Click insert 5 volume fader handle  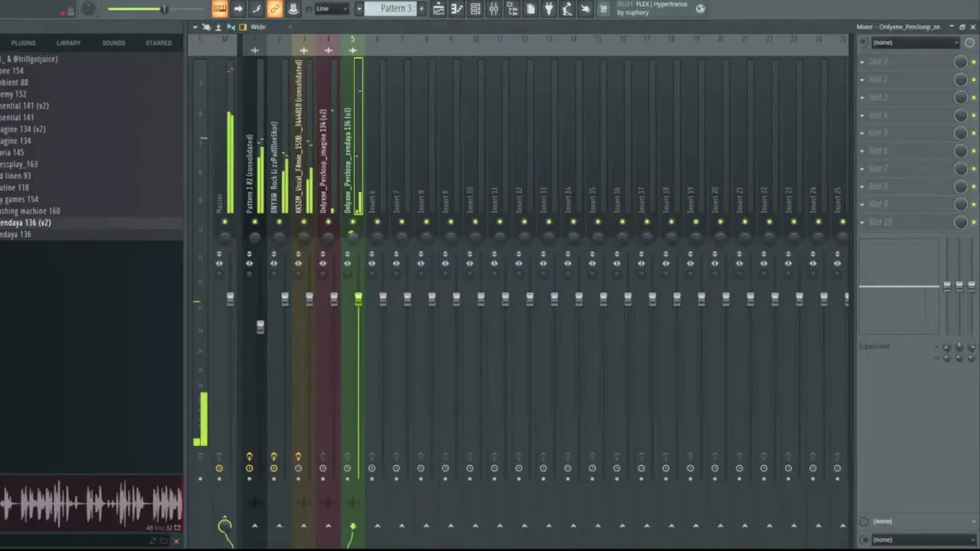pyautogui.click(x=358, y=299)
